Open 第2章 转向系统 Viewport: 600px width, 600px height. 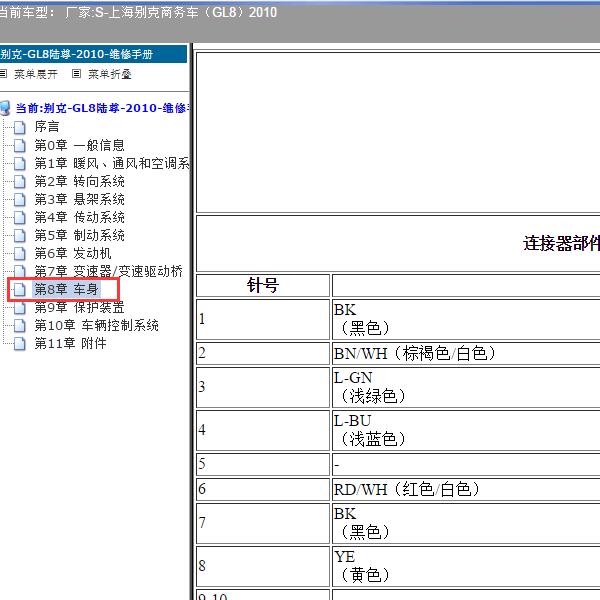pyautogui.click(x=79, y=181)
